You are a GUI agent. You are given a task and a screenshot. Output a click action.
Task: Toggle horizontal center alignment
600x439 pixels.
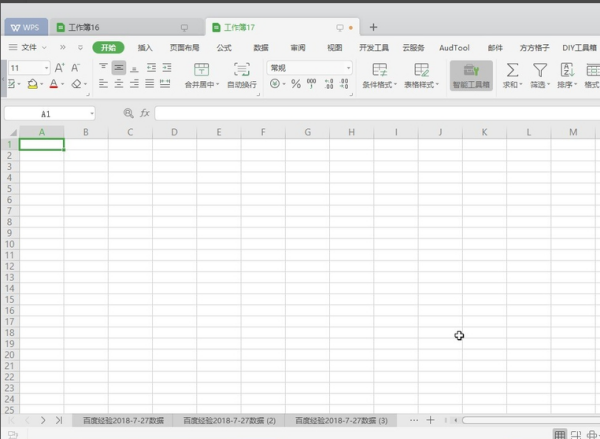click(119, 84)
